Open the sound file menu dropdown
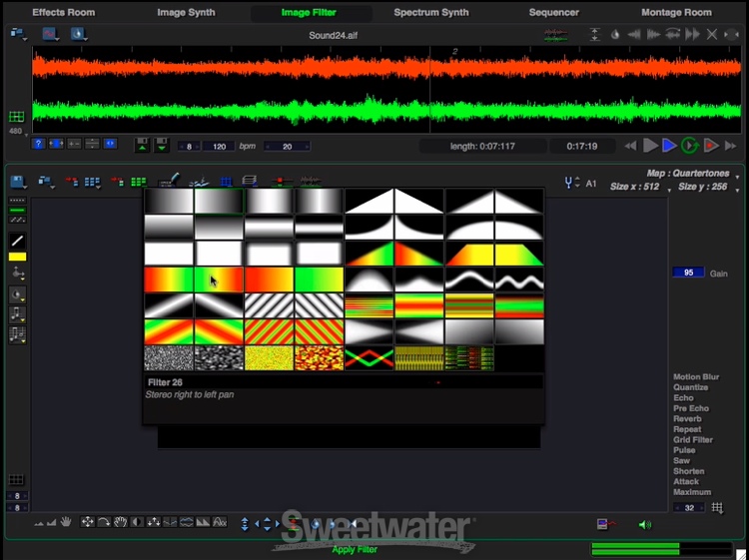 18,34
